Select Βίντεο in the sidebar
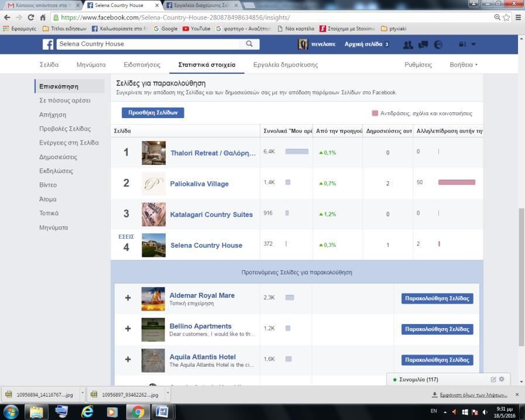525x420 pixels. 48,185
